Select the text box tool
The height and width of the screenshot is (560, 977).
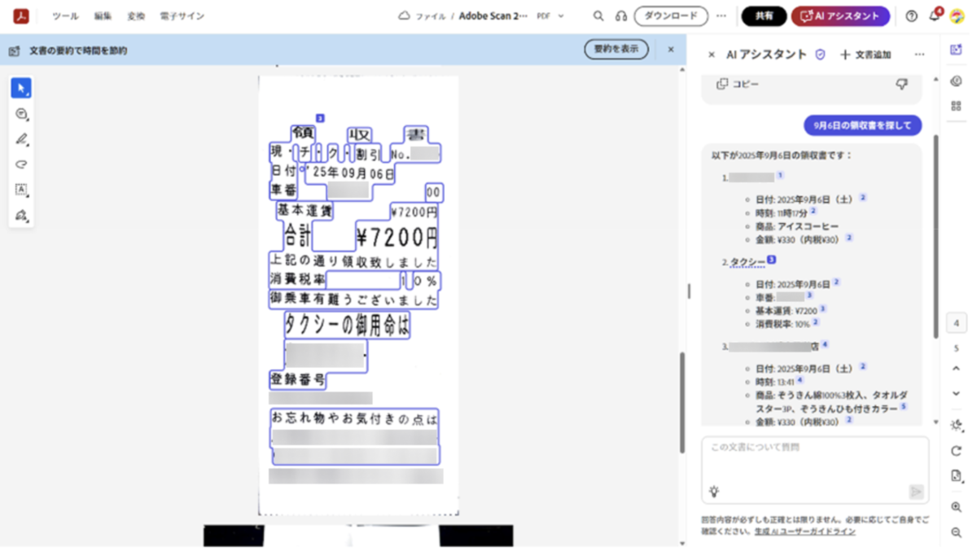click(x=21, y=190)
